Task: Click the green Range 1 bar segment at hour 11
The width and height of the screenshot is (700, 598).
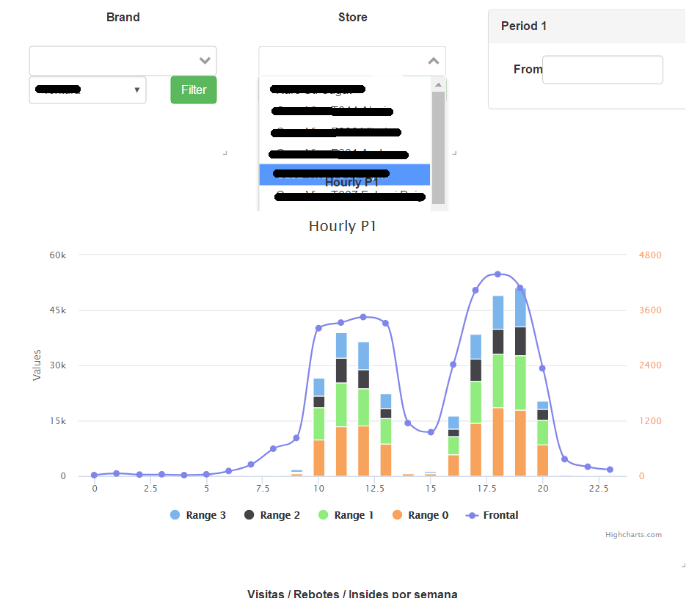Action: click(341, 405)
